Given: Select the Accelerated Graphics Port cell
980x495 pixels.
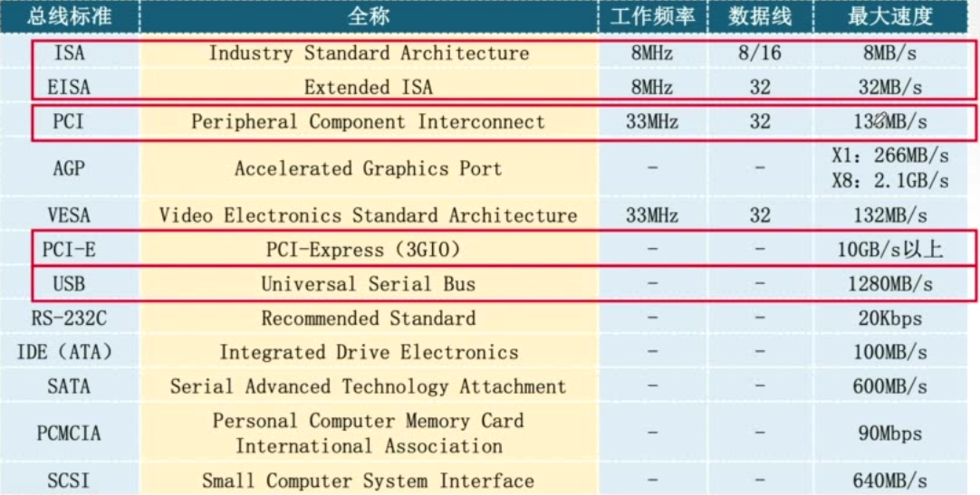Looking at the screenshot, I should [x=369, y=168].
